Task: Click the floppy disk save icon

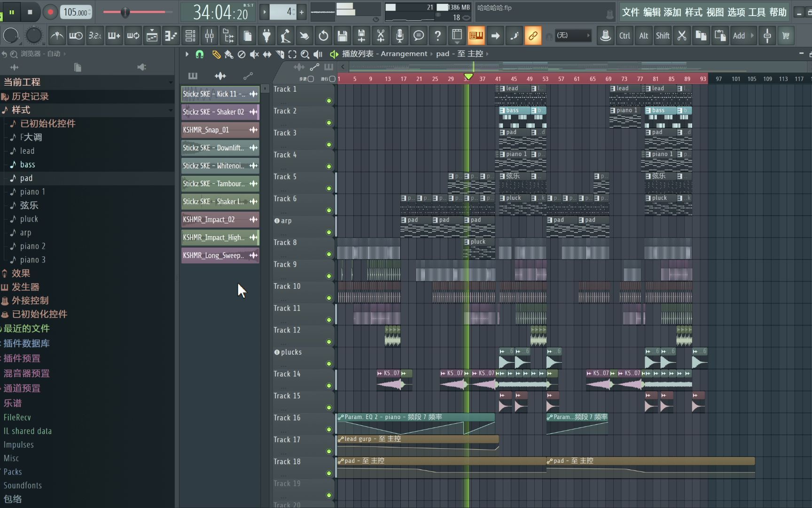Action: [x=343, y=36]
